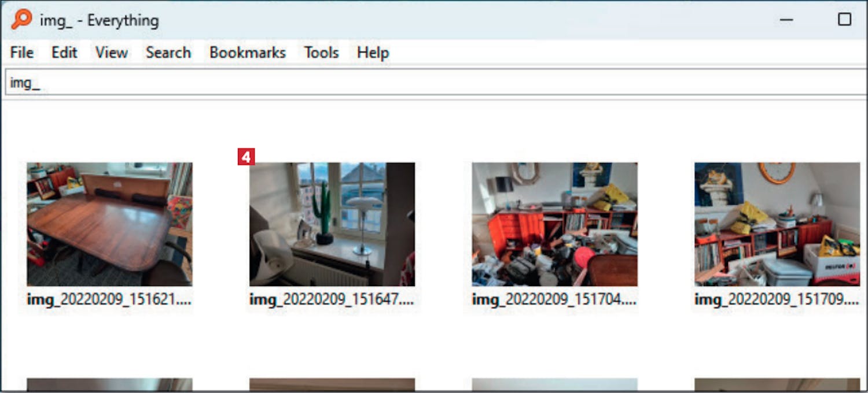Open the Tools menu
The image size is (868, 393).
[x=322, y=53]
